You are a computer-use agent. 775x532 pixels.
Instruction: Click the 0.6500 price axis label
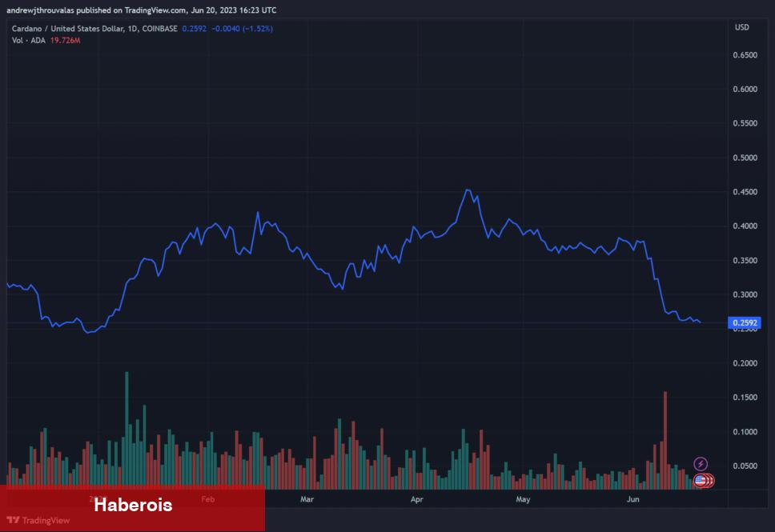coord(745,55)
